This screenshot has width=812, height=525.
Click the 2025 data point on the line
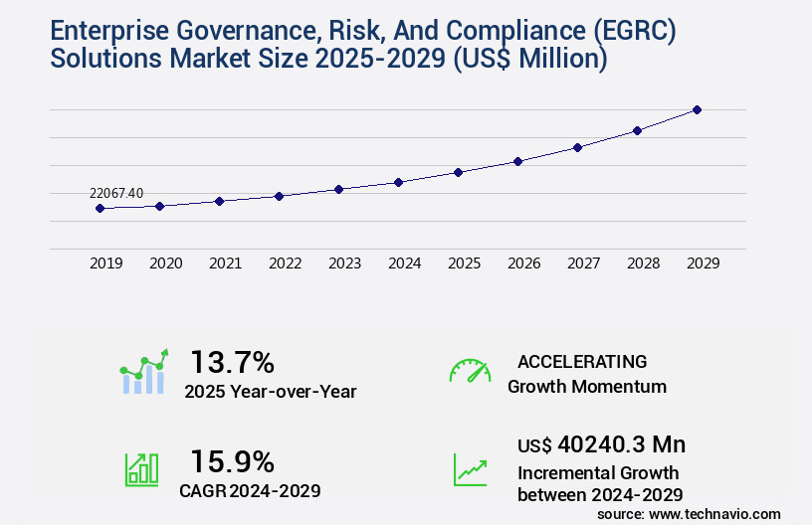pyautogui.click(x=458, y=172)
